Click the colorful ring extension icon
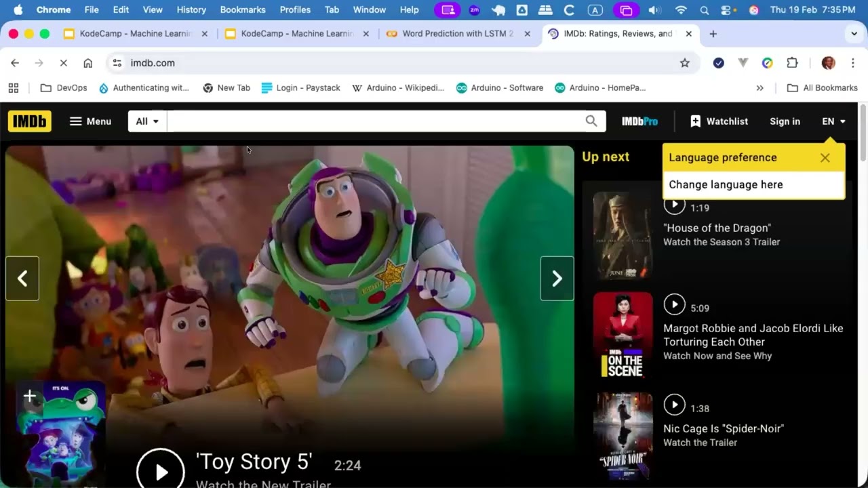The height and width of the screenshot is (488, 868). coord(768,63)
